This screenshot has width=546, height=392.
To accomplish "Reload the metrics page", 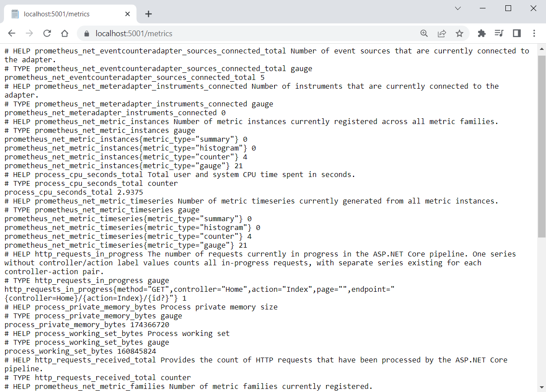I will [47, 33].
